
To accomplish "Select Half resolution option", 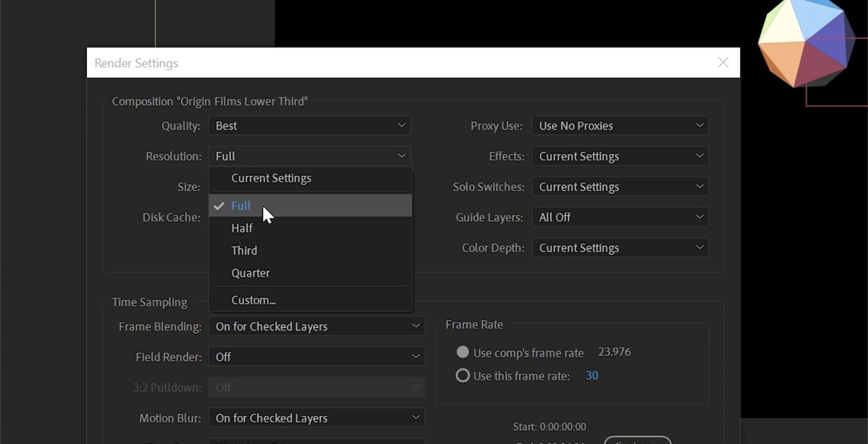I will click(x=310, y=228).
